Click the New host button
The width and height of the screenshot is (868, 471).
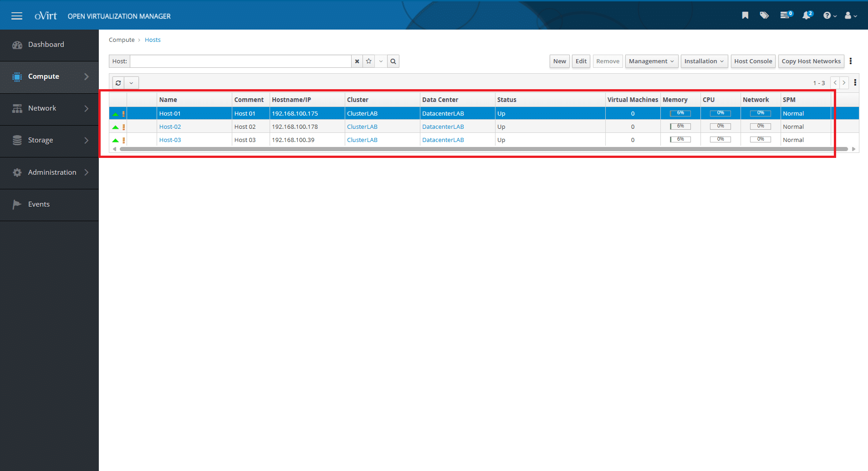[x=560, y=61]
